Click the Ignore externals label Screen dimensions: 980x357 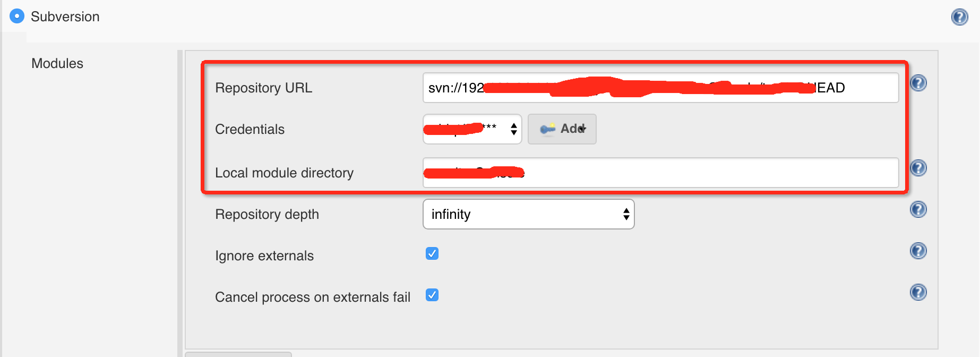click(264, 256)
